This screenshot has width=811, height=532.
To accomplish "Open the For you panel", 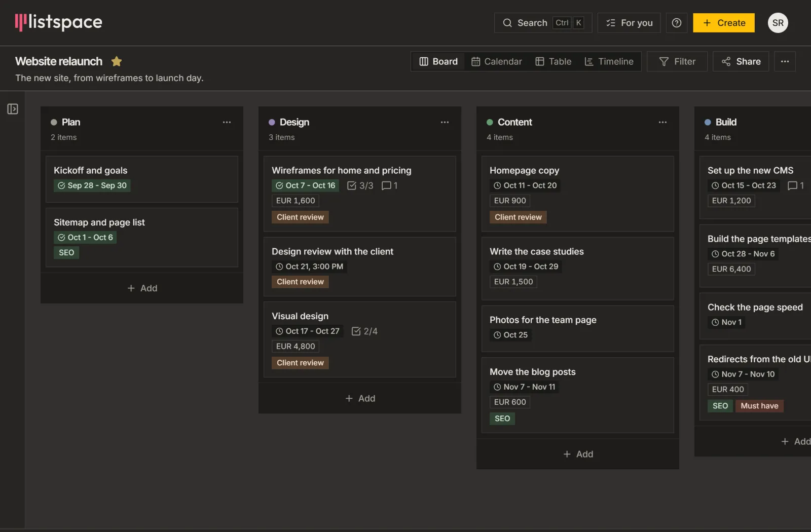I will (x=629, y=23).
